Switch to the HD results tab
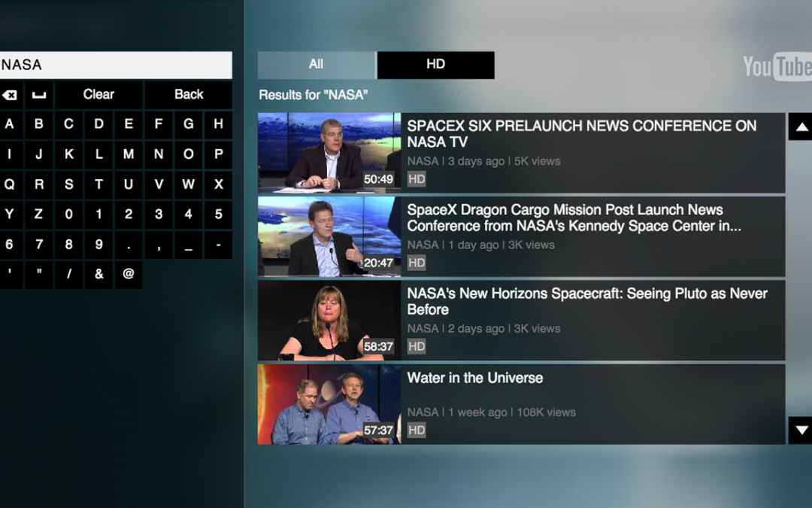This screenshot has height=508, width=812. [x=435, y=65]
